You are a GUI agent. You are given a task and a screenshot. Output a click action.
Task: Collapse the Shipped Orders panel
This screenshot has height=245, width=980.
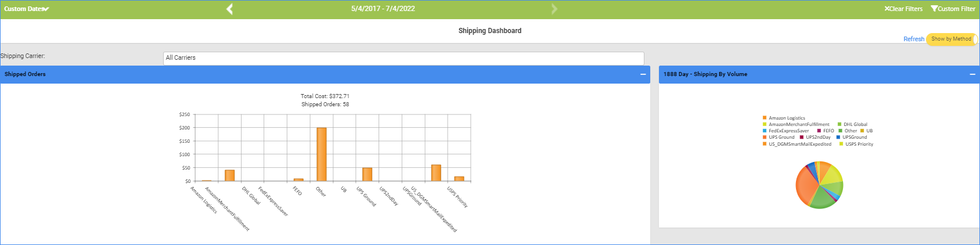643,74
